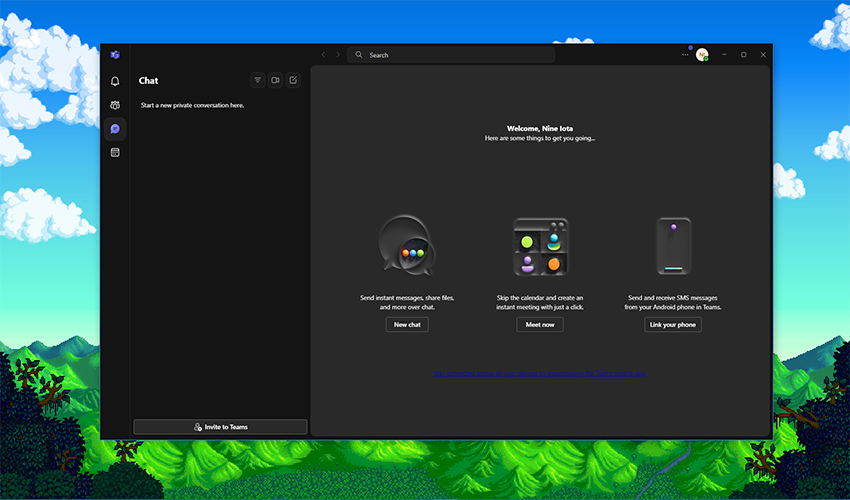850x500 pixels.
Task: Compose a new chat via pencil icon
Action: (293, 80)
